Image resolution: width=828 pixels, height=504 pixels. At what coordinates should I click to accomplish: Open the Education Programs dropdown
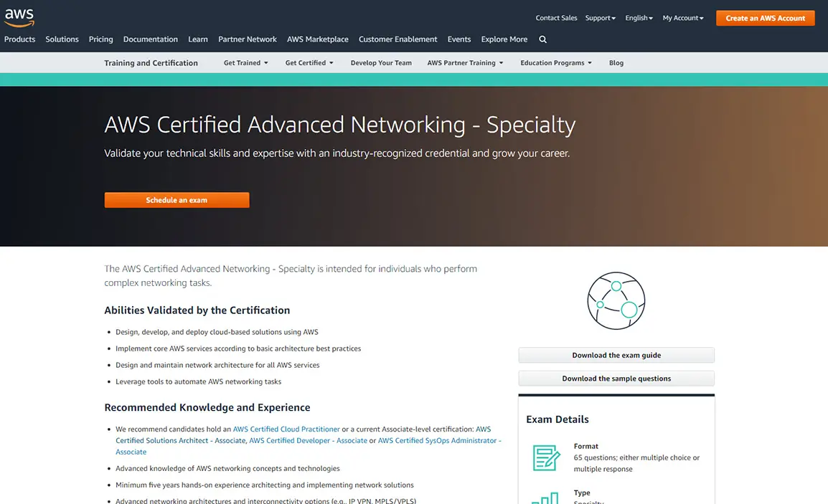tap(556, 63)
